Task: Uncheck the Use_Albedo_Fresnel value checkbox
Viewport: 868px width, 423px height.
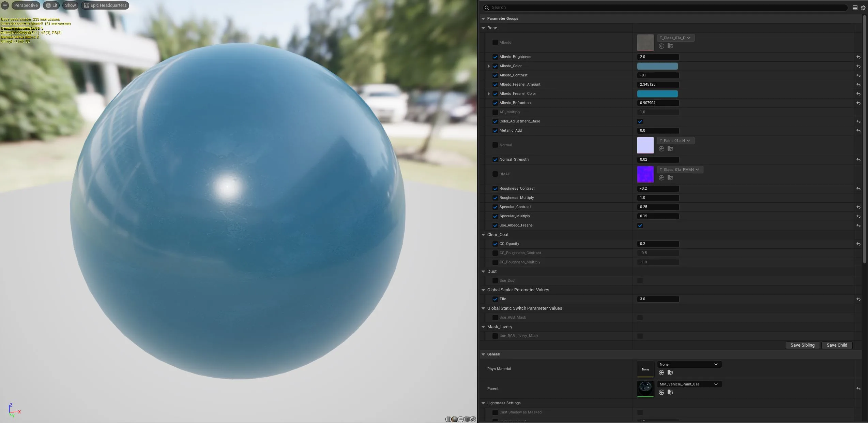Action: [640, 225]
